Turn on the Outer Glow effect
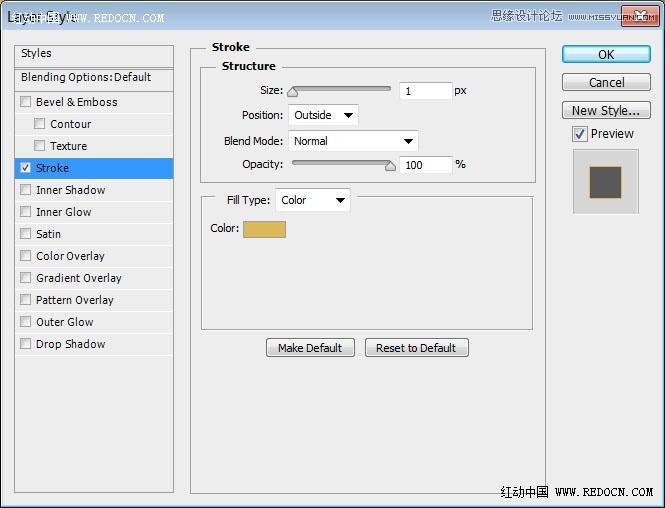 (x=26, y=322)
